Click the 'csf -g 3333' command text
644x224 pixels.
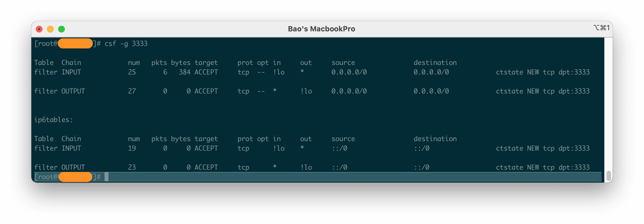click(x=126, y=44)
